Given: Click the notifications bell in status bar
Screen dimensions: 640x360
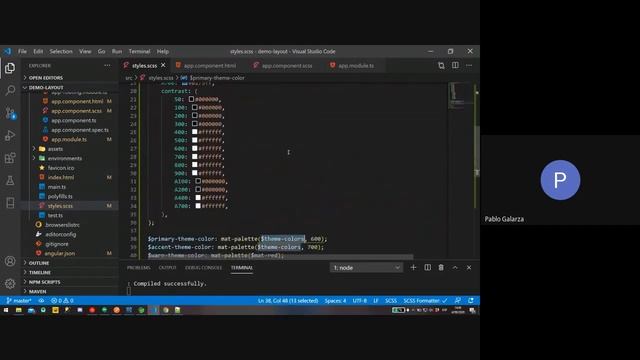Looking at the screenshot, I should [471, 301].
